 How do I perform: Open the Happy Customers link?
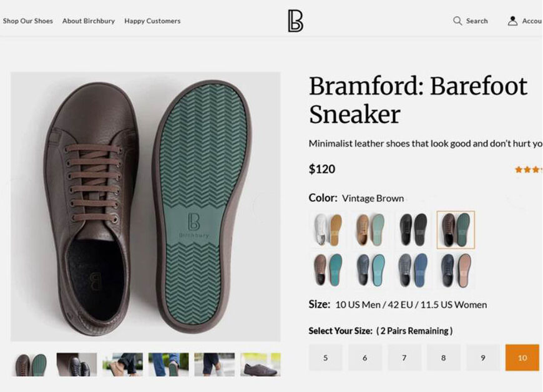tap(152, 21)
